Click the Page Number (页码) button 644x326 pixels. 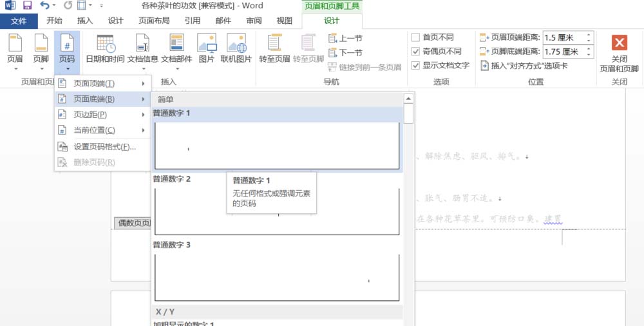click(67, 52)
